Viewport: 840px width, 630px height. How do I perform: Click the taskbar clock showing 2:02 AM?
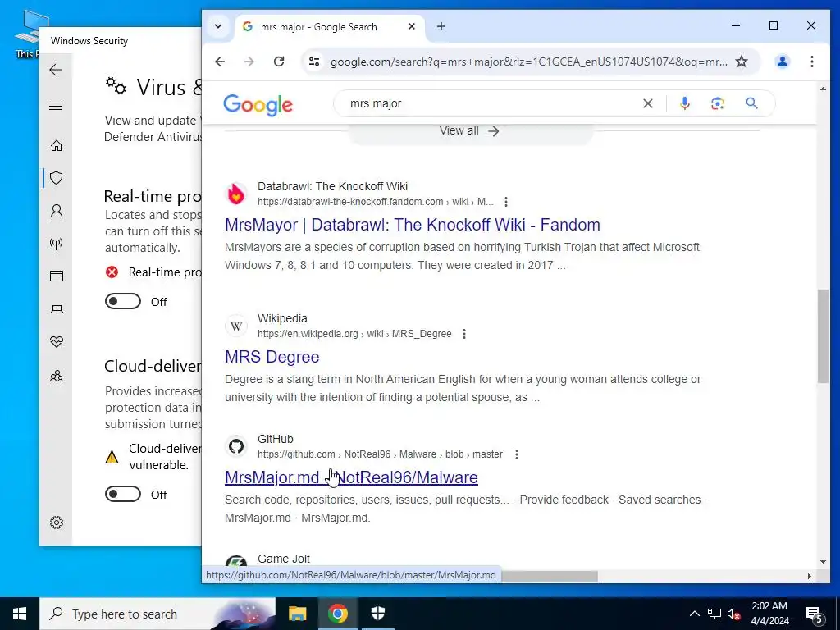point(769,614)
